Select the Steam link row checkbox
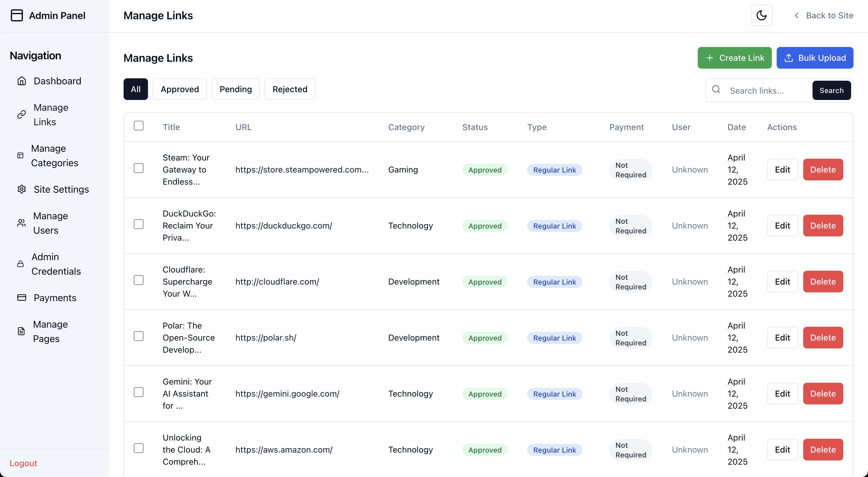The image size is (868, 477). (x=139, y=168)
